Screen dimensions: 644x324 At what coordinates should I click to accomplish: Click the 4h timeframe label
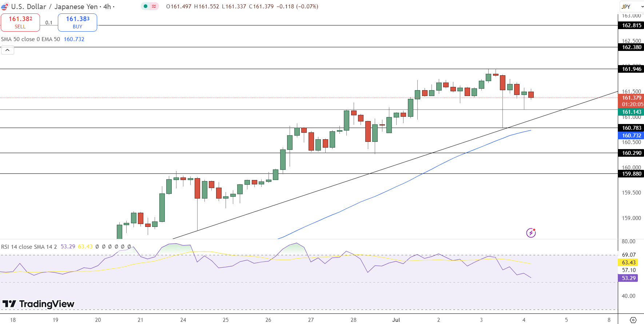(107, 7)
